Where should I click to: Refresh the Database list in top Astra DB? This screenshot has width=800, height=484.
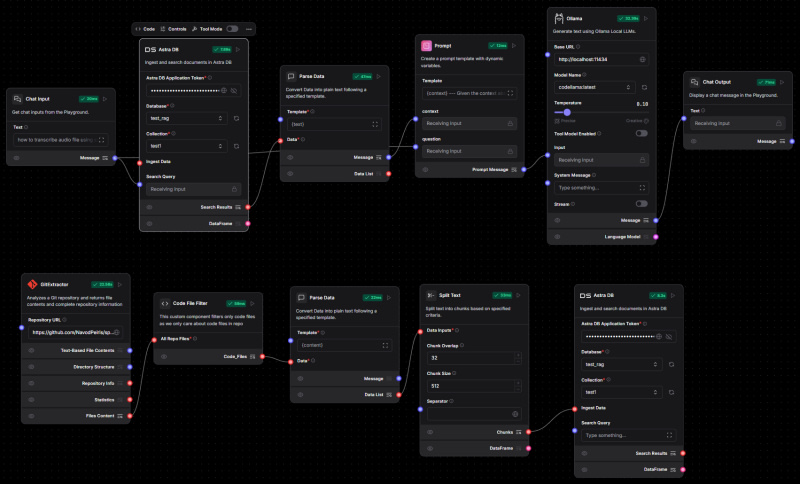[236, 118]
